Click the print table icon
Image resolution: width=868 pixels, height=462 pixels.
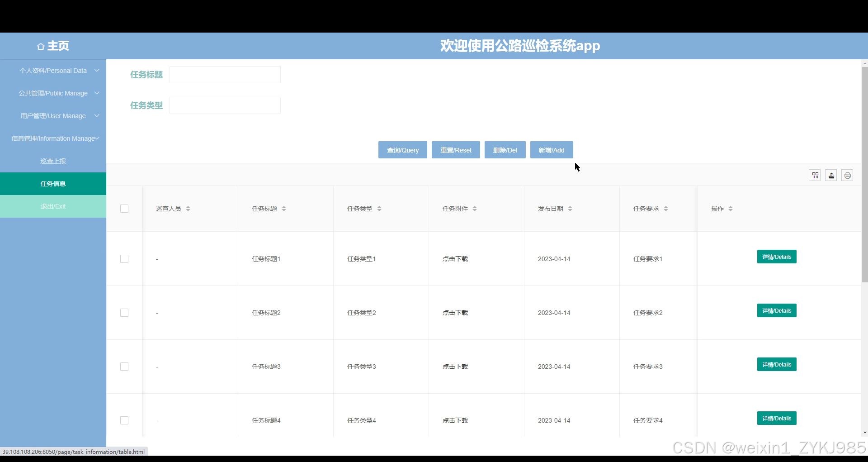point(847,175)
